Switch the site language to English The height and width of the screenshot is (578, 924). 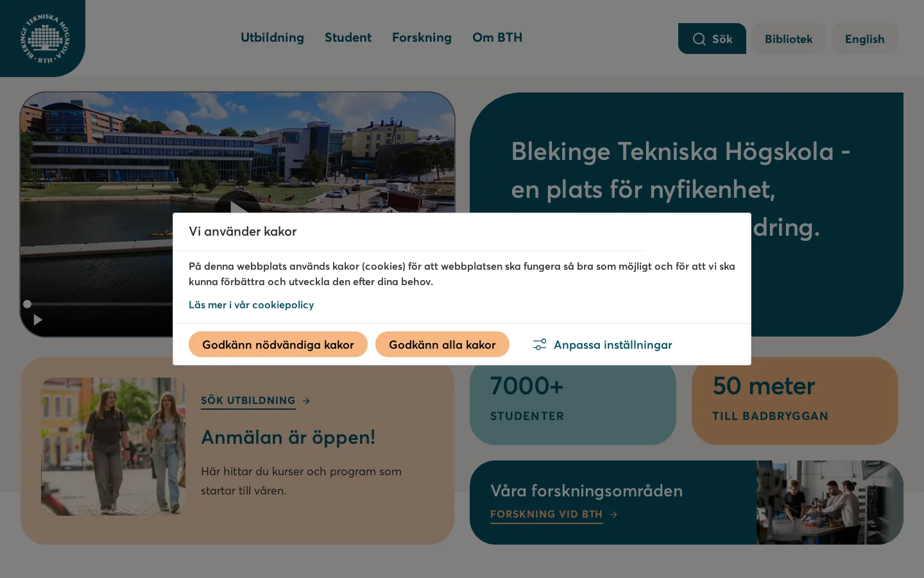coord(864,39)
